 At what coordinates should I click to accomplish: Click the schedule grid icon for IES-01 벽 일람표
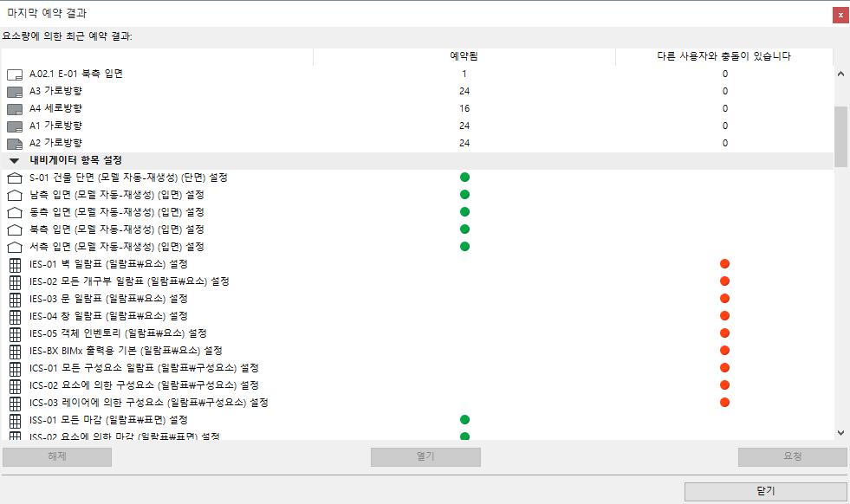click(x=14, y=263)
